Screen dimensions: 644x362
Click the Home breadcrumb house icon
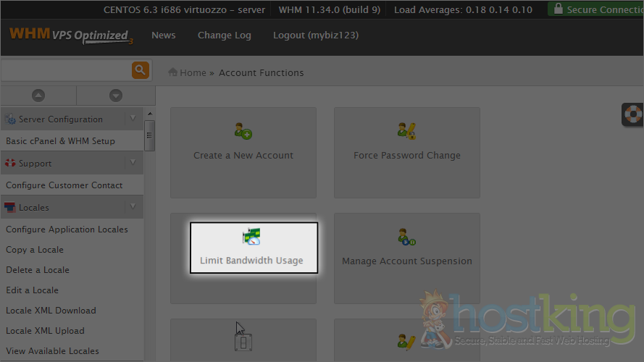173,72
